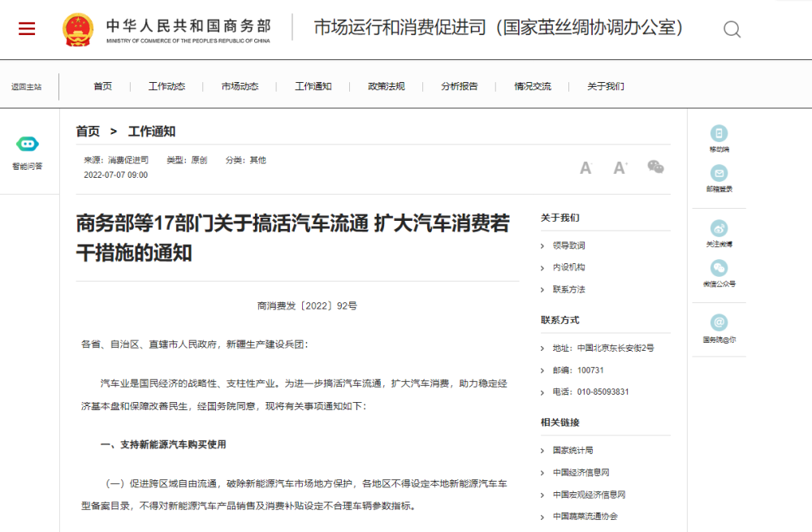Increase article font size with A+
812x532 pixels.
(x=620, y=168)
